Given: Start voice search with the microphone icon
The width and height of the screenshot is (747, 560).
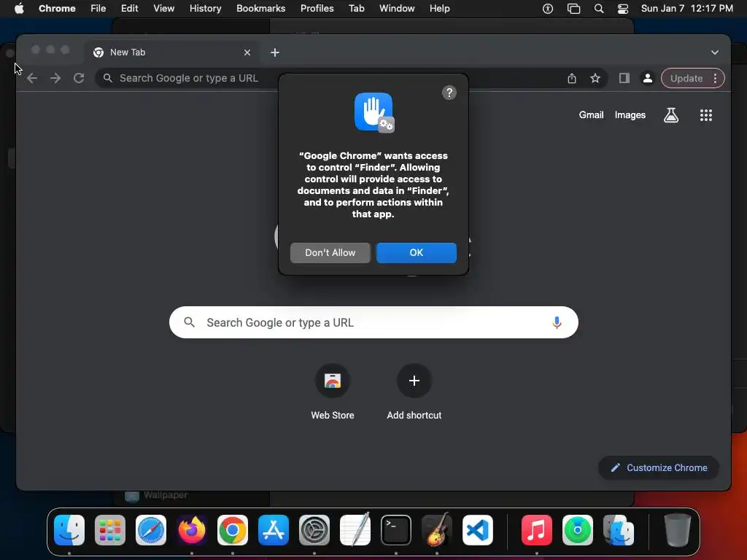Looking at the screenshot, I should [x=557, y=322].
